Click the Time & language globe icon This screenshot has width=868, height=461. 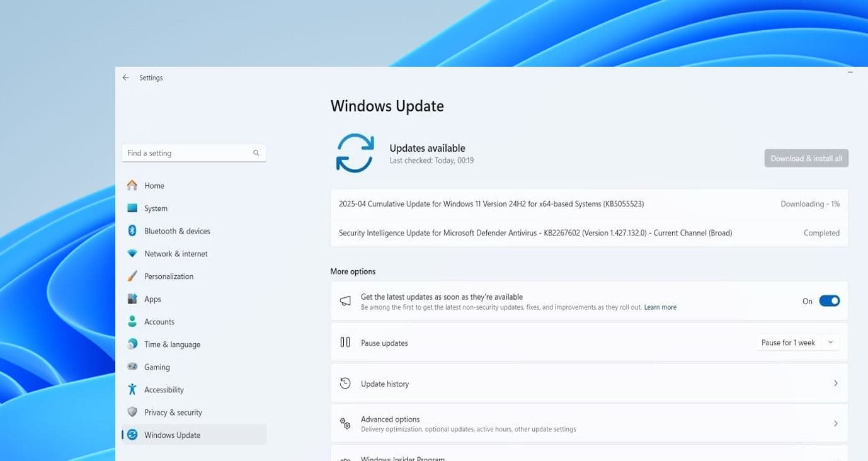132,344
